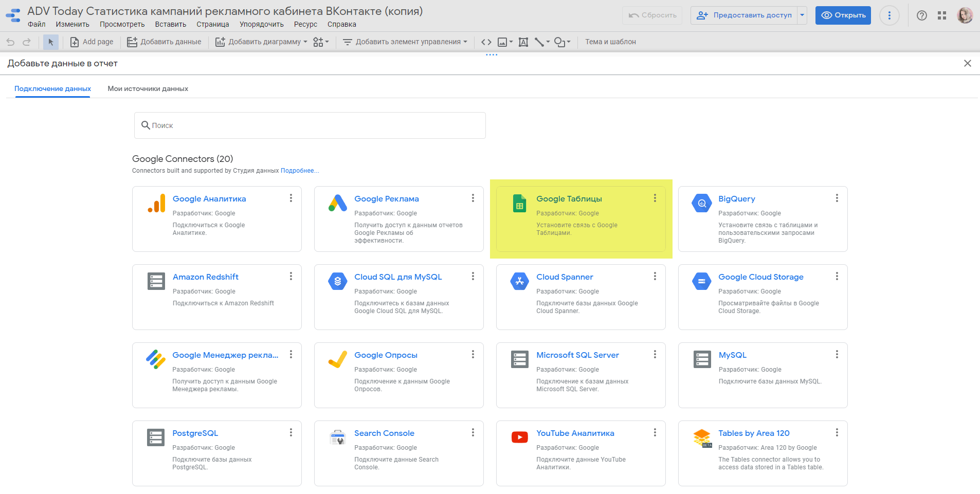Viewport: 980px width, 494px height.
Task: Click the undo arrow in toolbar
Action: tap(10, 42)
